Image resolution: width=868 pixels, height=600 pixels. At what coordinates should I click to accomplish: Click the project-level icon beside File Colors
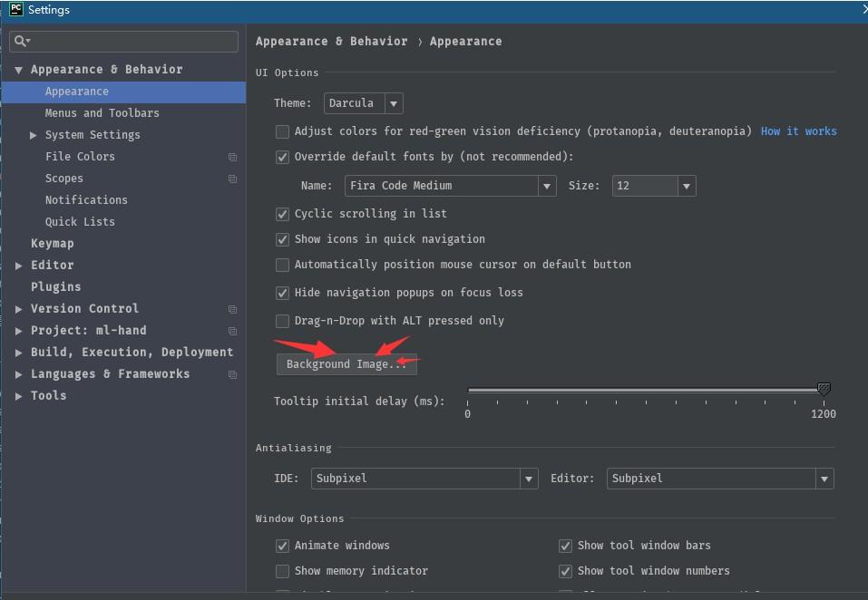pyautogui.click(x=232, y=157)
